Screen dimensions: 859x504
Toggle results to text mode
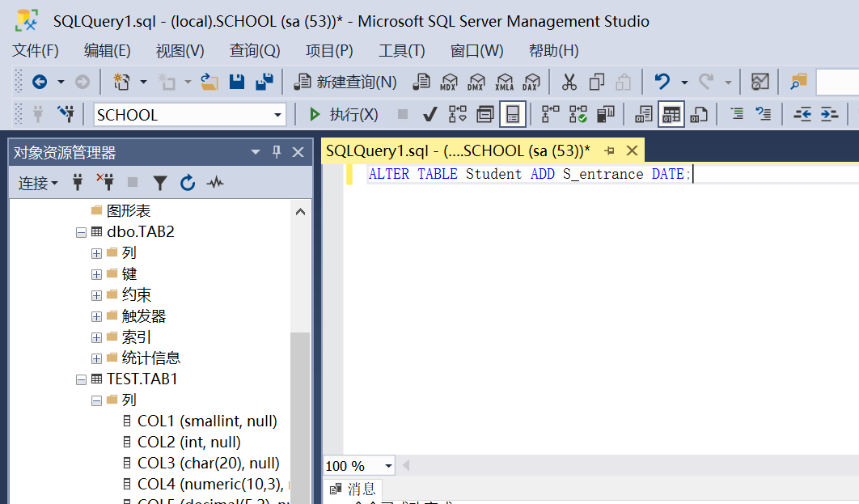[x=644, y=115]
